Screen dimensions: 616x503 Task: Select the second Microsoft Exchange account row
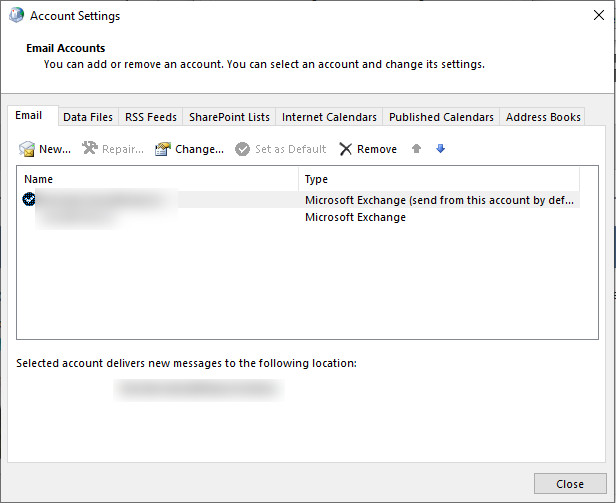pyautogui.click(x=299, y=217)
